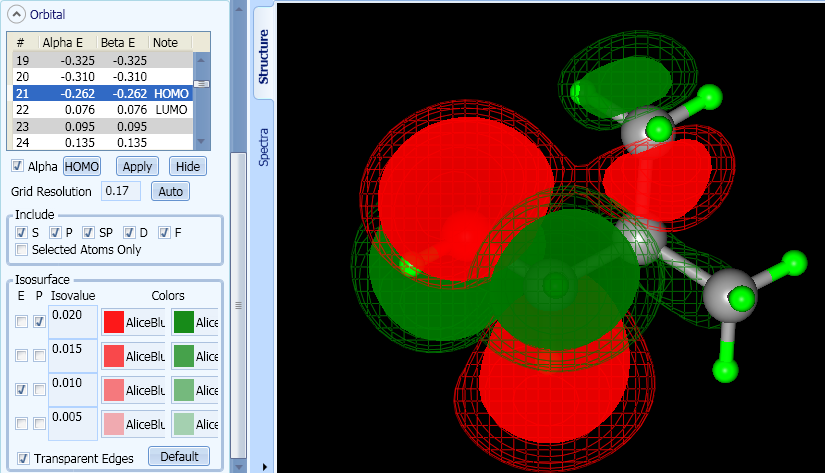Toggle P checkbox for isovalue 0.005

point(39,424)
